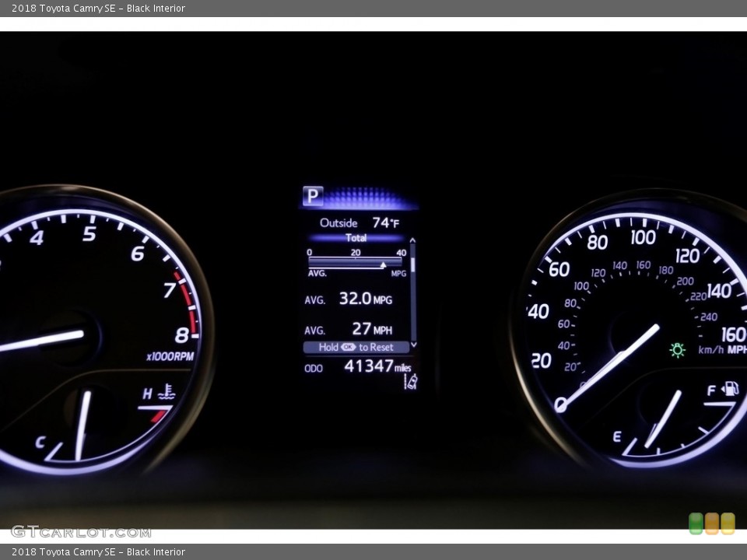Image resolution: width=747 pixels, height=560 pixels.
Task: Click the Hold OK to Reset bar
Action: point(356,347)
